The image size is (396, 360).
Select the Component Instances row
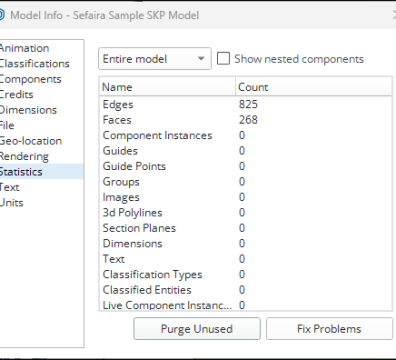pos(245,135)
